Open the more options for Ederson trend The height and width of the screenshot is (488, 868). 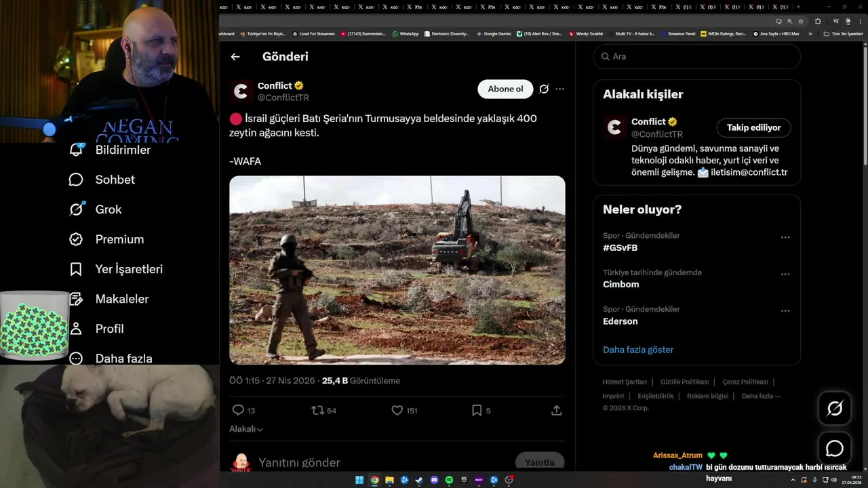[785, 310]
